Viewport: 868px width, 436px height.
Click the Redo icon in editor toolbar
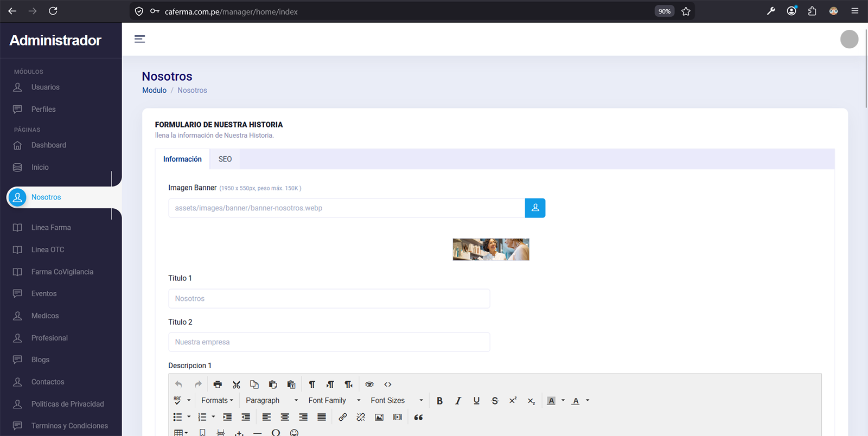tap(198, 384)
